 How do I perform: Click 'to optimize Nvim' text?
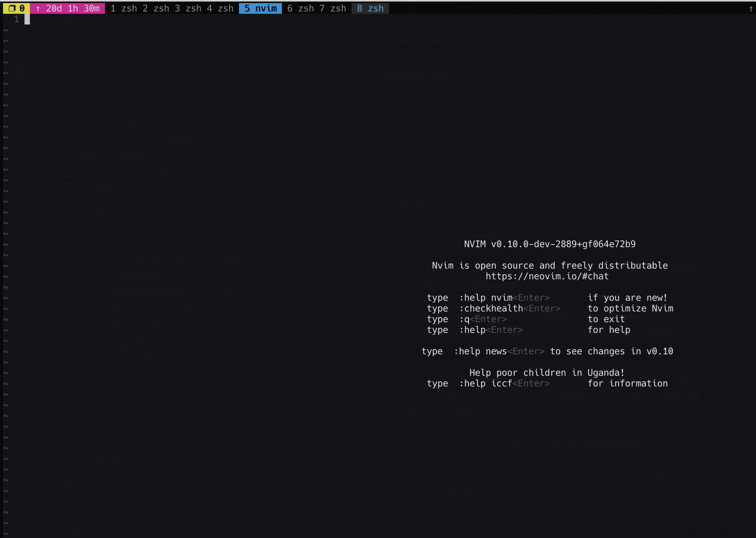pos(630,308)
